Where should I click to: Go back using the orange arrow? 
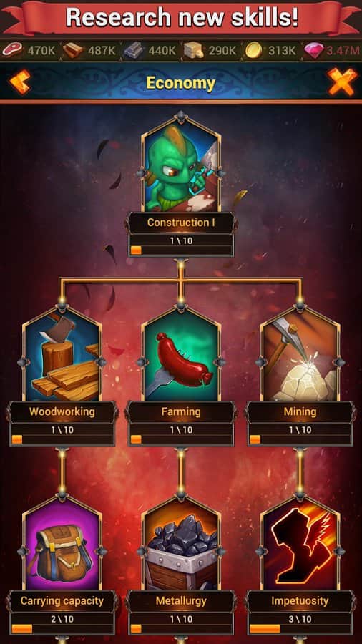(x=20, y=82)
